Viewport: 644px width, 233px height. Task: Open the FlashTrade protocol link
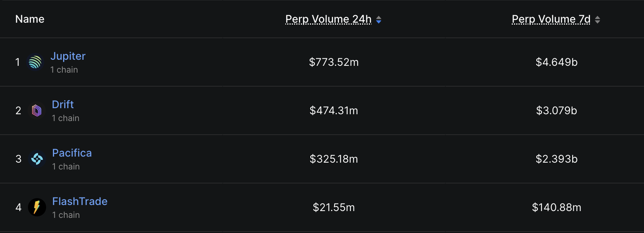(80, 201)
